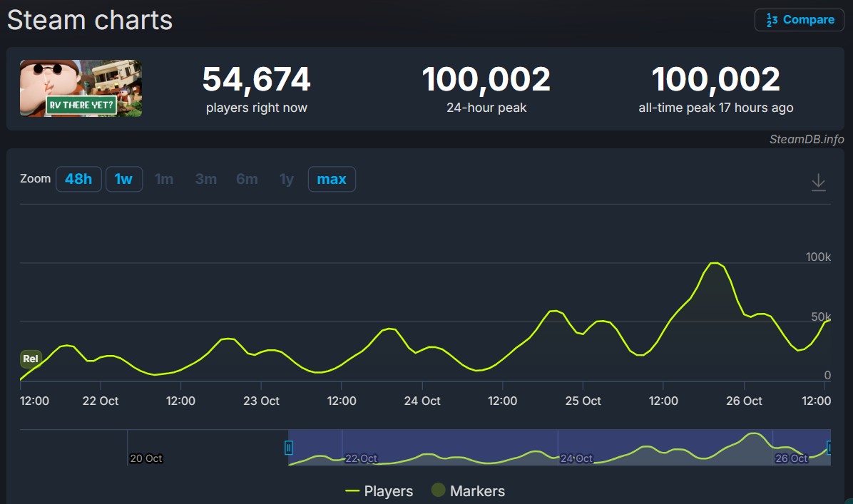
Task: Click 24 Oct in the range navigator
Action: [x=576, y=458]
